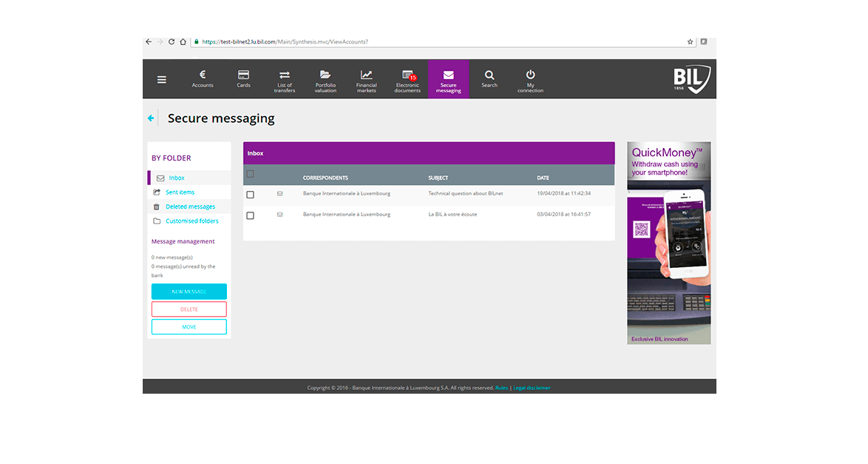Click the secure padlock icon
The height and width of the screenshot is (464, 868).
point(196,41)
